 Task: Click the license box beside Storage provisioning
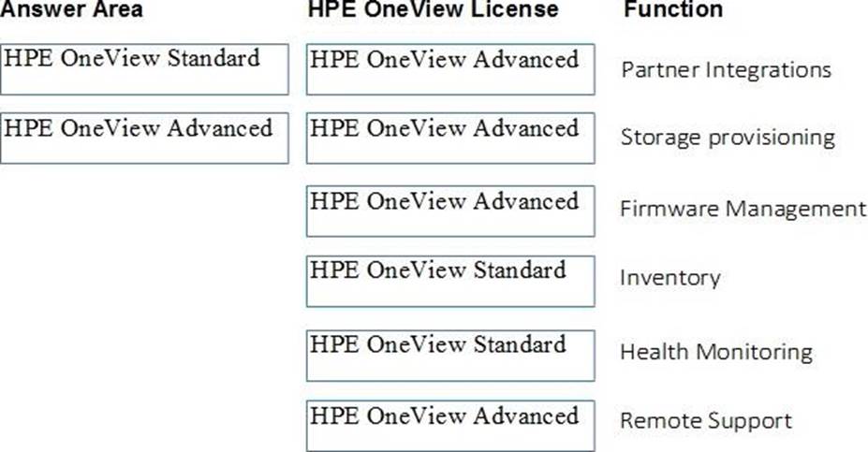[x=449, y=138]
